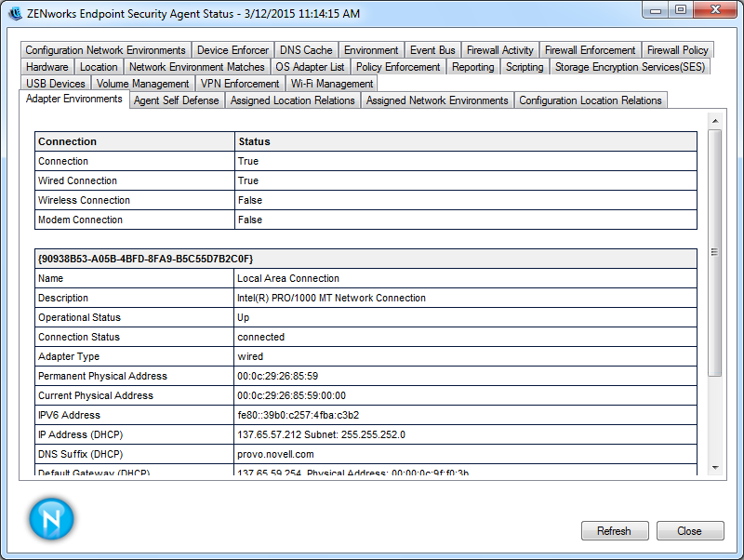Click the 'wired' adapter type value
This screenshot has height=560, width=744.
click(250, 356)
